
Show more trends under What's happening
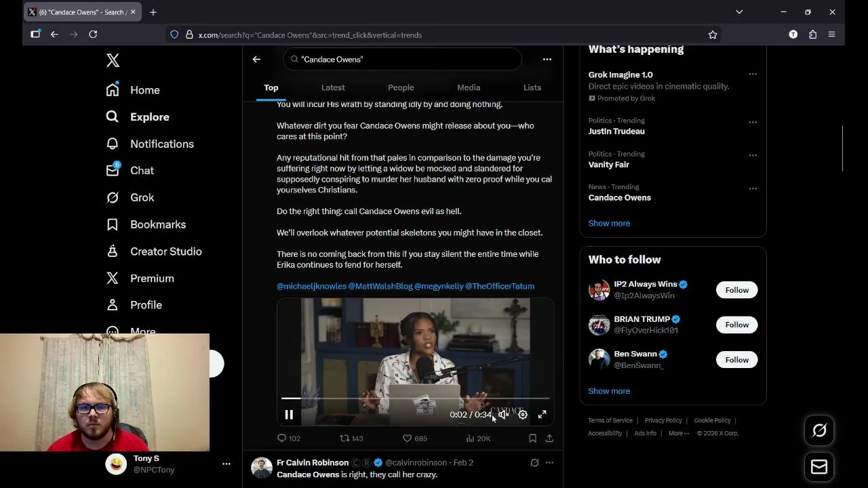(609, 223)
